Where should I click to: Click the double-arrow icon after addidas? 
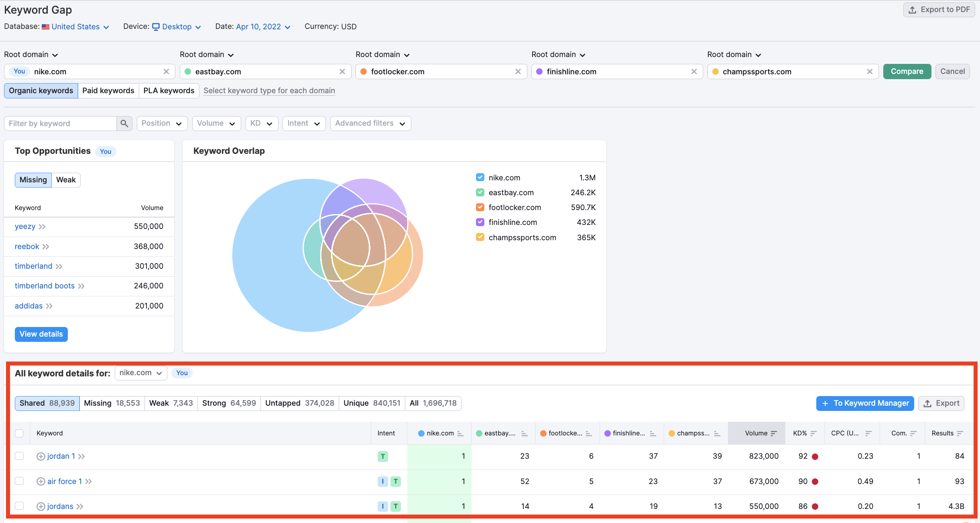click(x=49, y=306)
